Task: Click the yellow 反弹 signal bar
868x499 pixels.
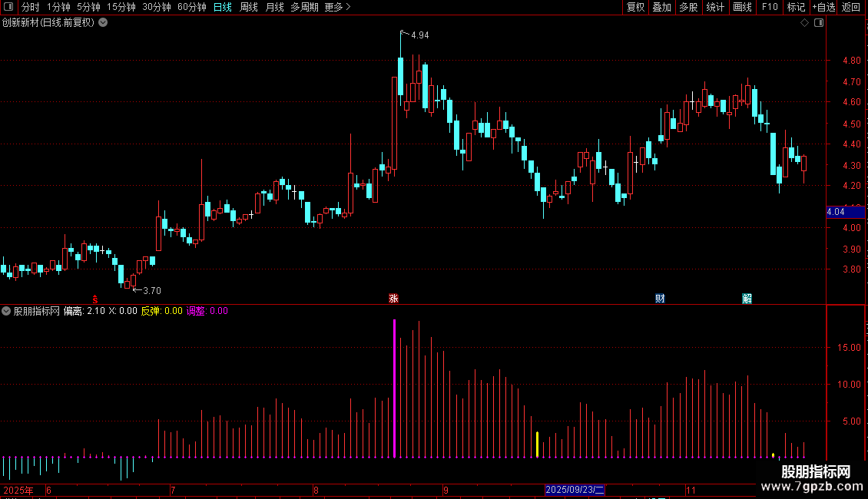Action: click(x=538, y=444)
